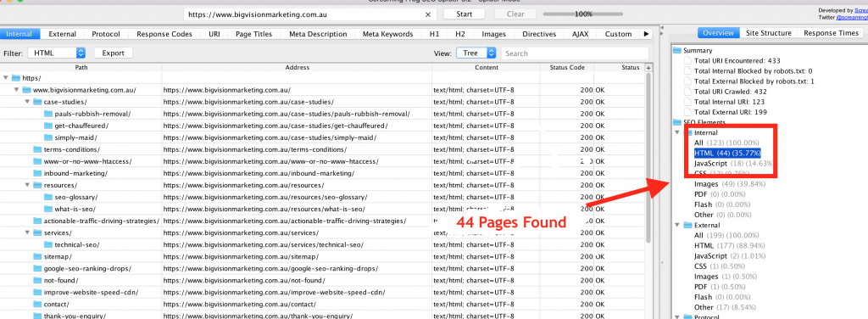Open the Directives tab
The width and height of the screenshot is (868, 319).
(x=539, y=34)
